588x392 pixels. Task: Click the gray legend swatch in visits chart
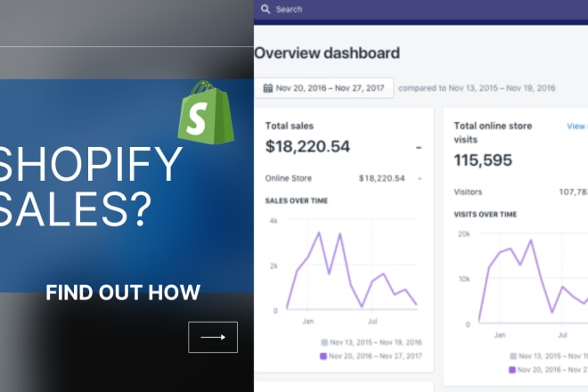tap(513, 356)
